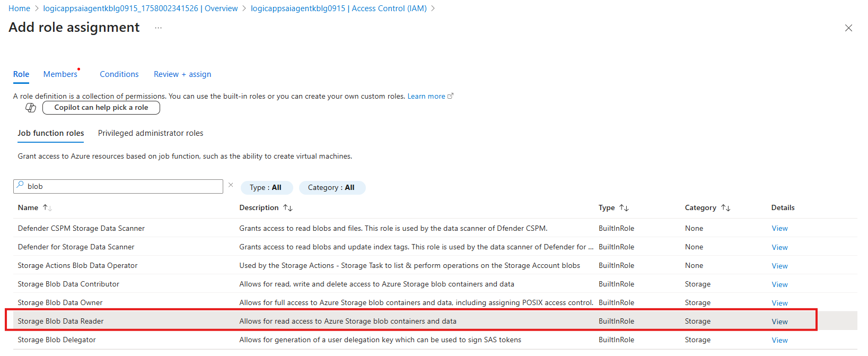The height and width of the screenshot is (356, 868).
Task: View details for Storage Blob Data Contributor
Action: click(779, 284)
